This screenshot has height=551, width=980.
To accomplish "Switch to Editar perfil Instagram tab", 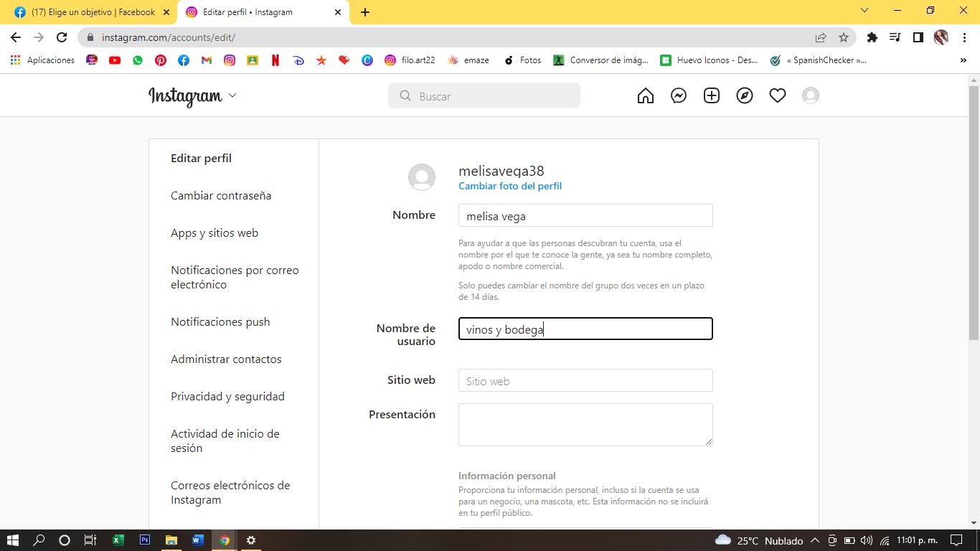I will (263, 12).
